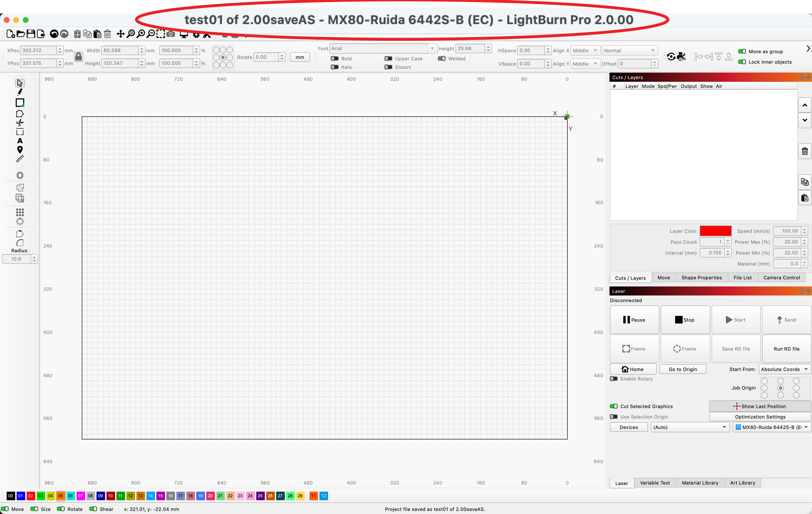The height and width of the screenshot is (514, 812).
Task: Click the Stop button
Action: point(685,320)
